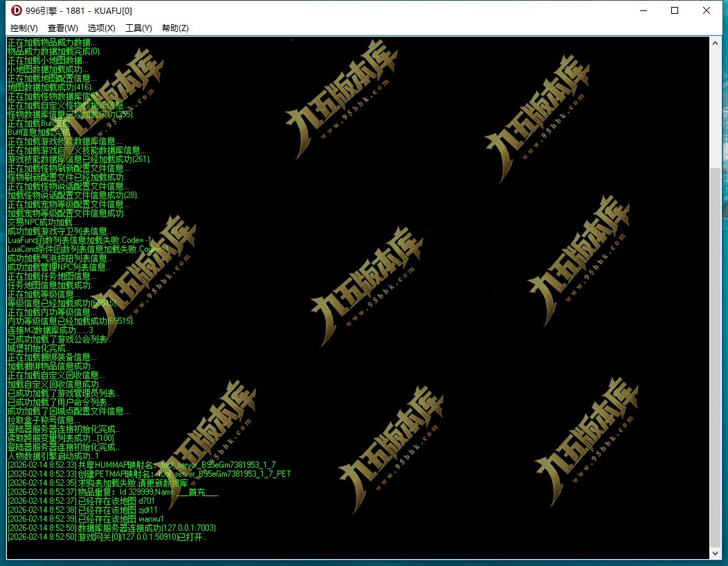Click log line '加载自定义回收信息成功.'
Viewport: 728px width, 566px height.
point(54,384)
